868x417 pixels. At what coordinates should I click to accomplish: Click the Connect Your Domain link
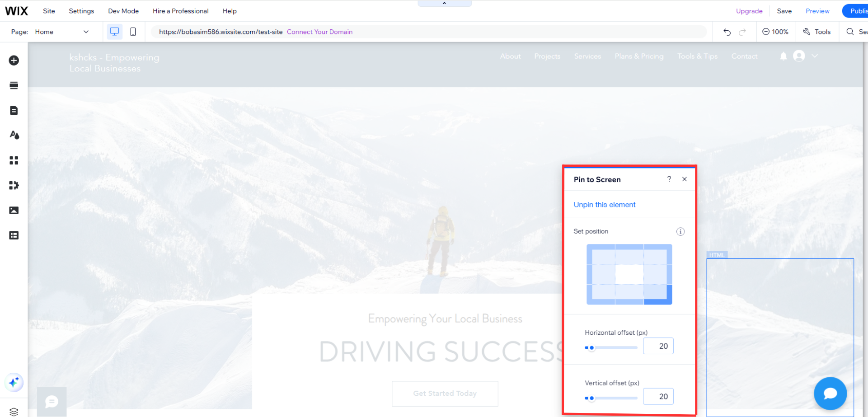tap(319, 32)
